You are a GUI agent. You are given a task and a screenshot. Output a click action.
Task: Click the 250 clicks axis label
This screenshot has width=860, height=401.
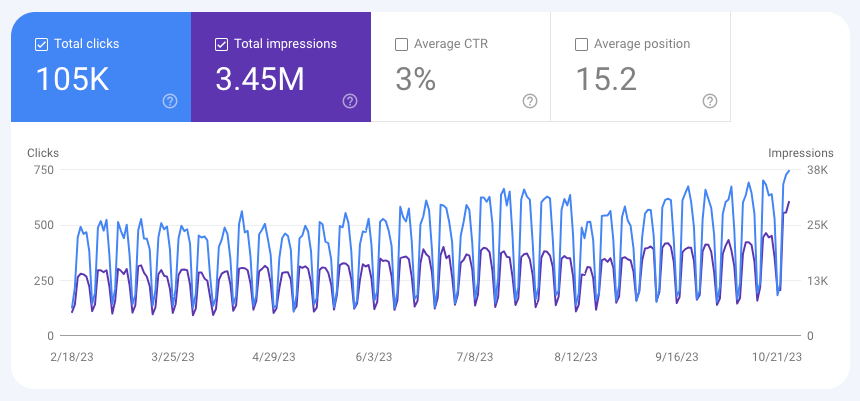point(44,281)
